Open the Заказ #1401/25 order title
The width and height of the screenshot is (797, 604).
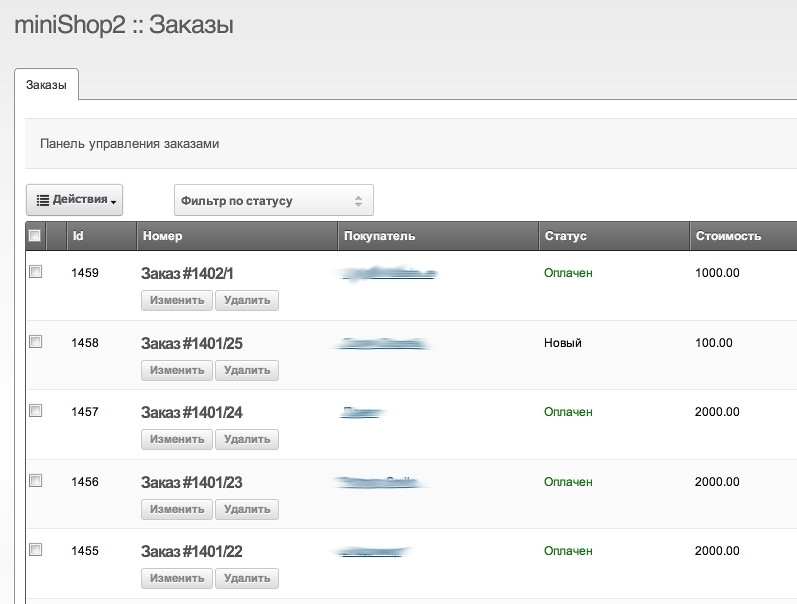click(x=192, y=344)
